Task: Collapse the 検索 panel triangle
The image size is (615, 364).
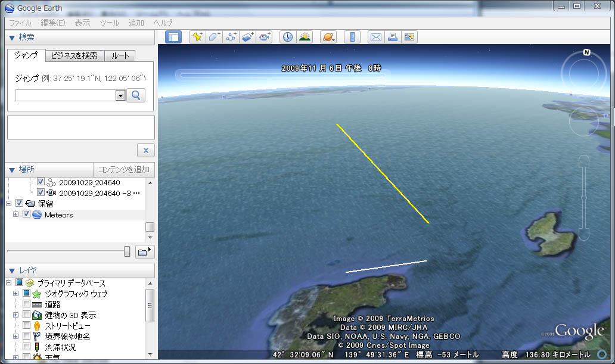Action: click(12, 38)
